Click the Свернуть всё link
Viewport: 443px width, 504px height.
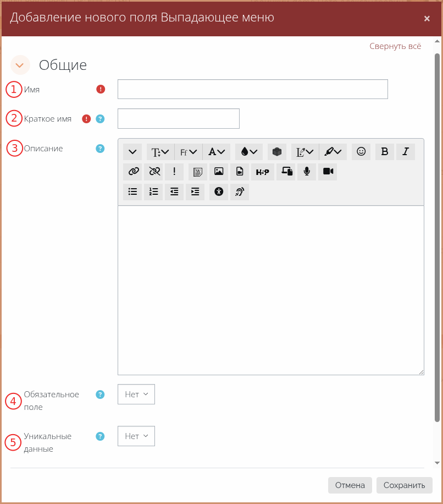(395, 46)
